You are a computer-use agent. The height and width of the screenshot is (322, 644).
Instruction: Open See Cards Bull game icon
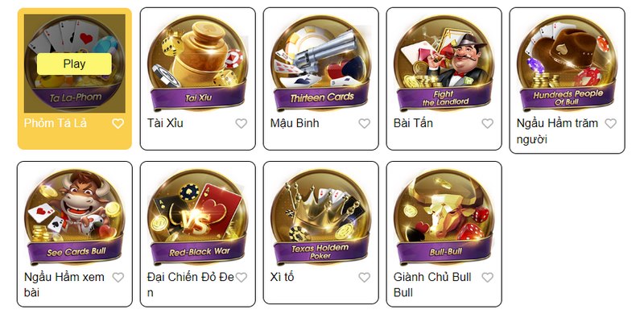pyautogui.click(x=74, y=217)
